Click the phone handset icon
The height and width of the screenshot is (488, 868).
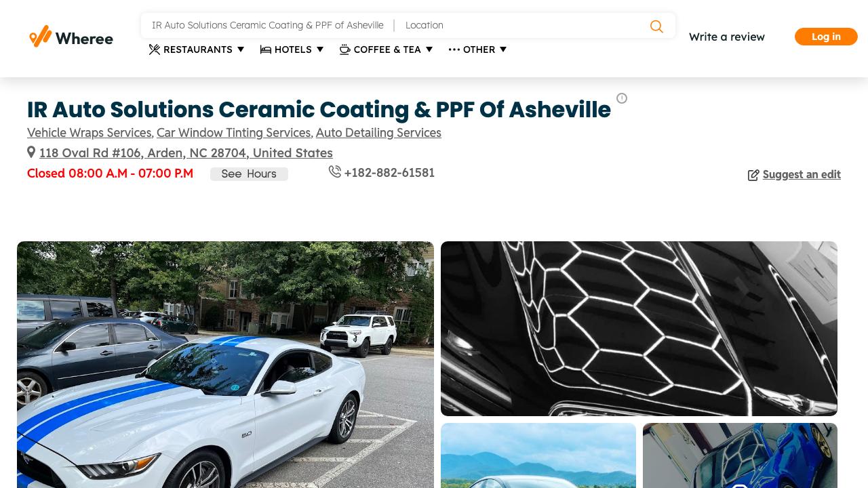[x=335, y=171]
